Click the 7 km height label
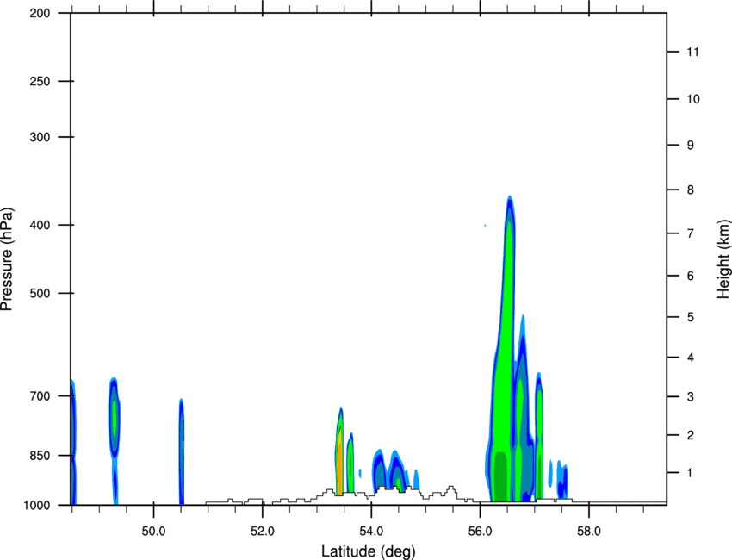732x560 pixels. point(691,233)
